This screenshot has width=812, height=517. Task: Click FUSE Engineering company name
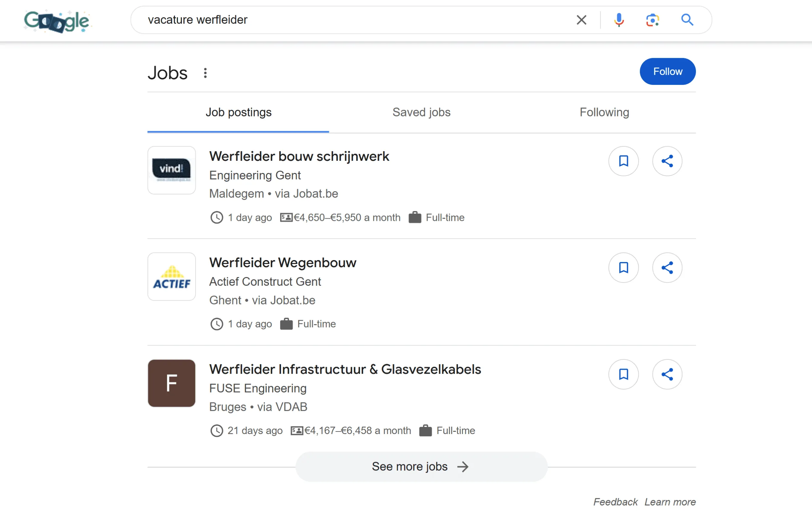point(258,388)
